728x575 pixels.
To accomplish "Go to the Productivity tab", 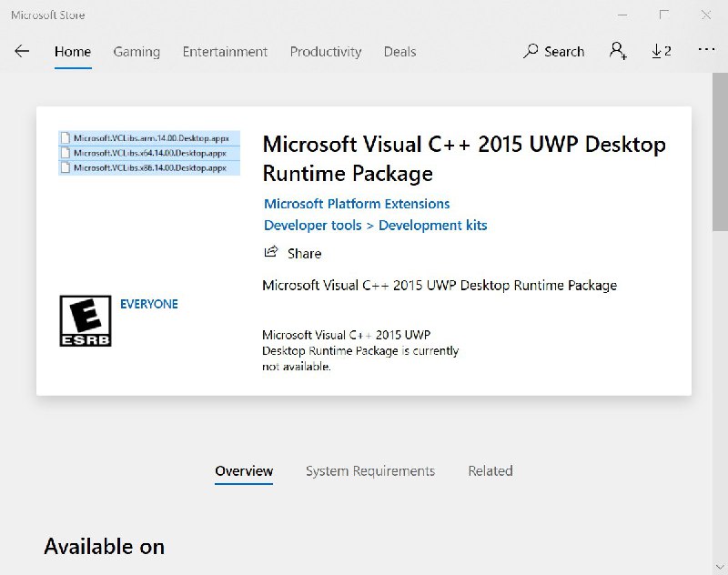I will pyautogui.click(x=325, y=52).
